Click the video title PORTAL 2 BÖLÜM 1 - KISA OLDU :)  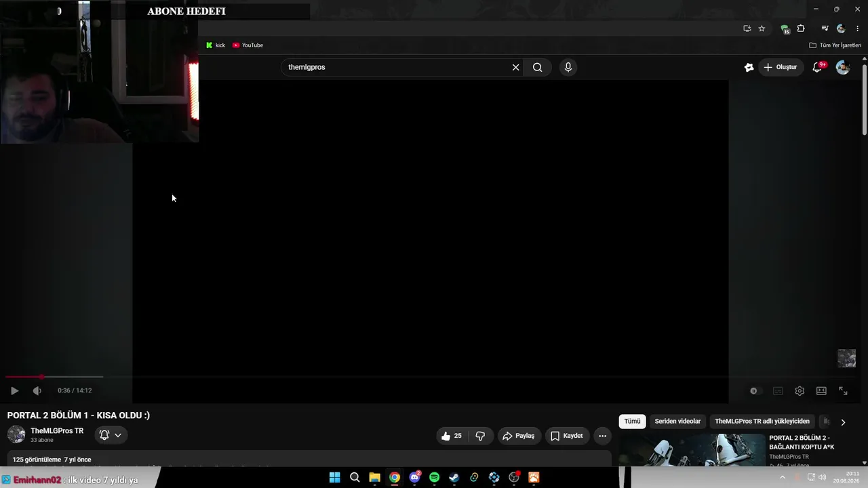pos(79,415)
